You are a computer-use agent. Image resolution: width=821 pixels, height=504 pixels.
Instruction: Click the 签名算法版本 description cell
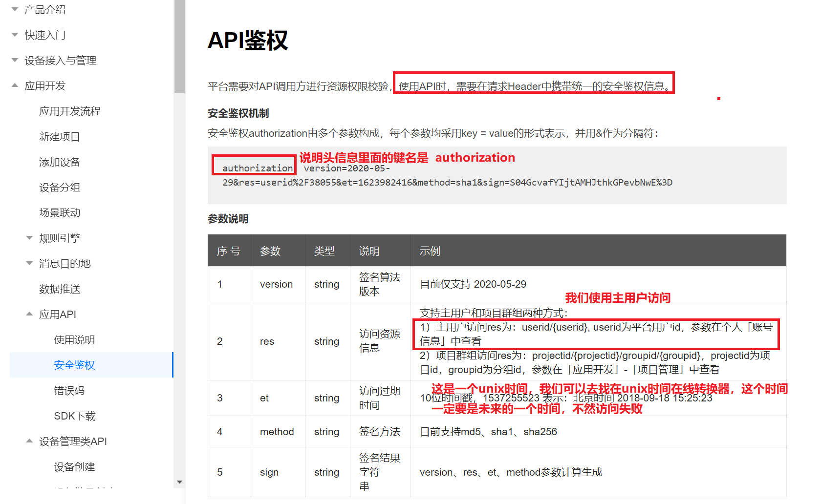(380, 284)
